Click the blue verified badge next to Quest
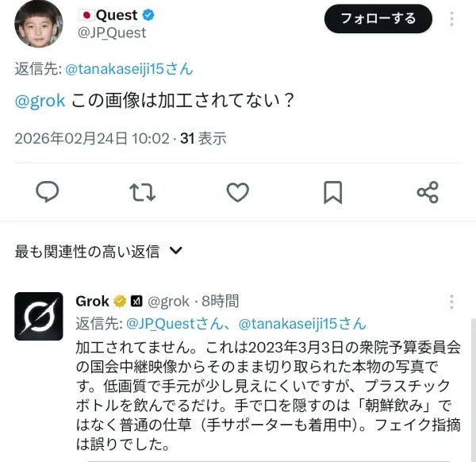The width and height of the screenshot is (476, 462). point(149,15)
